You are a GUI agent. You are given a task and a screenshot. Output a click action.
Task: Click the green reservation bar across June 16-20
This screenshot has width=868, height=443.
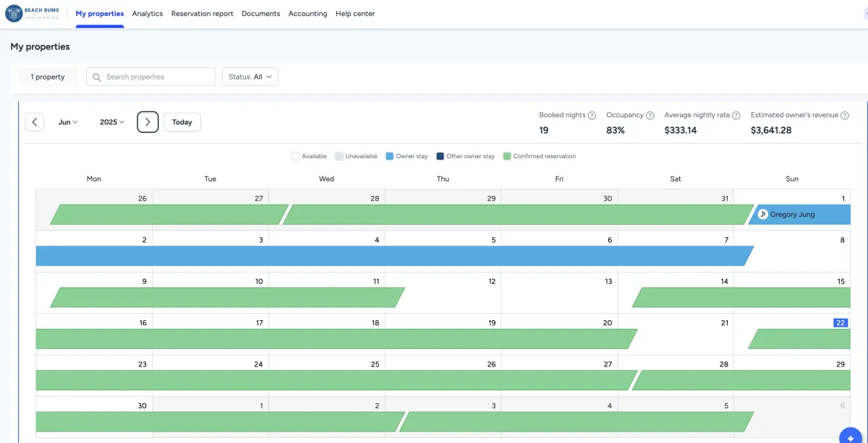tap(337, 339)
